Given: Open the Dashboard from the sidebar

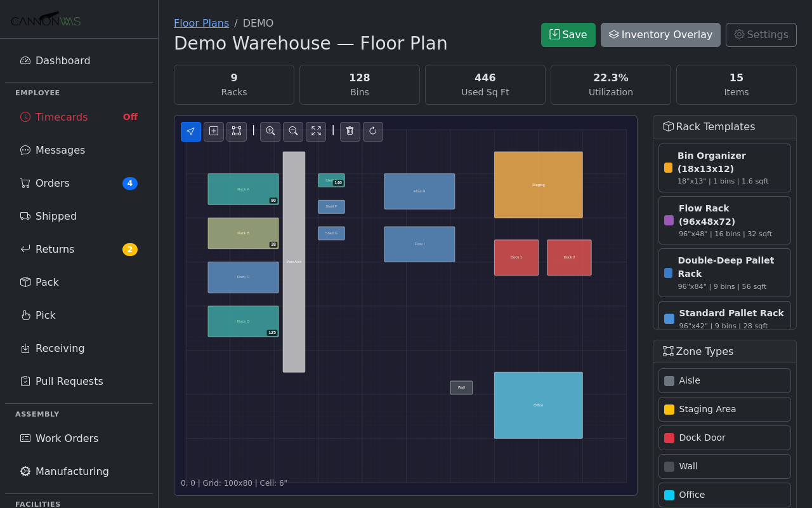Looking at the screenshot, I should click(62, 60).
